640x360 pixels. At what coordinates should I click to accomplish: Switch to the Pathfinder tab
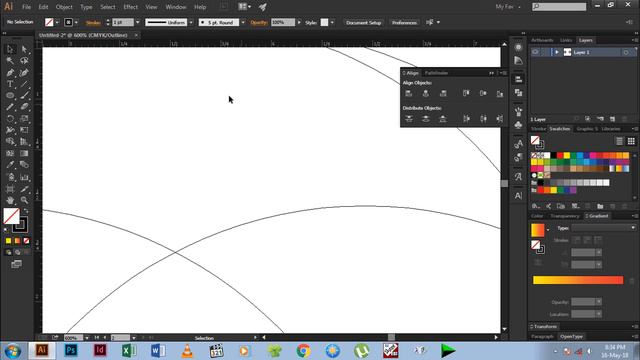click(436, 73)
